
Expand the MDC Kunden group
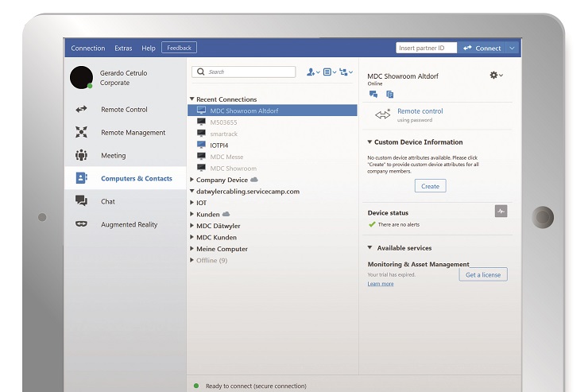(192, 238)
